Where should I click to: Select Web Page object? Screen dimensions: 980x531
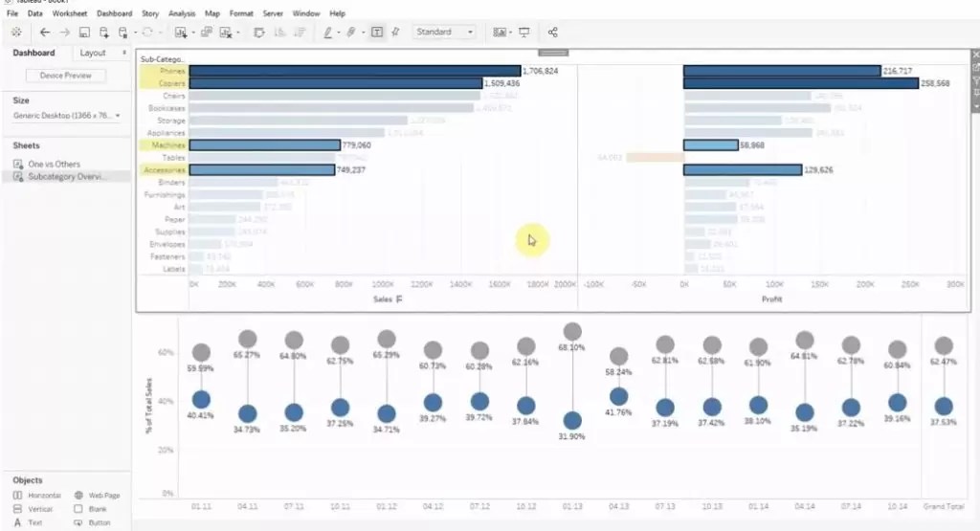point(97,496)
